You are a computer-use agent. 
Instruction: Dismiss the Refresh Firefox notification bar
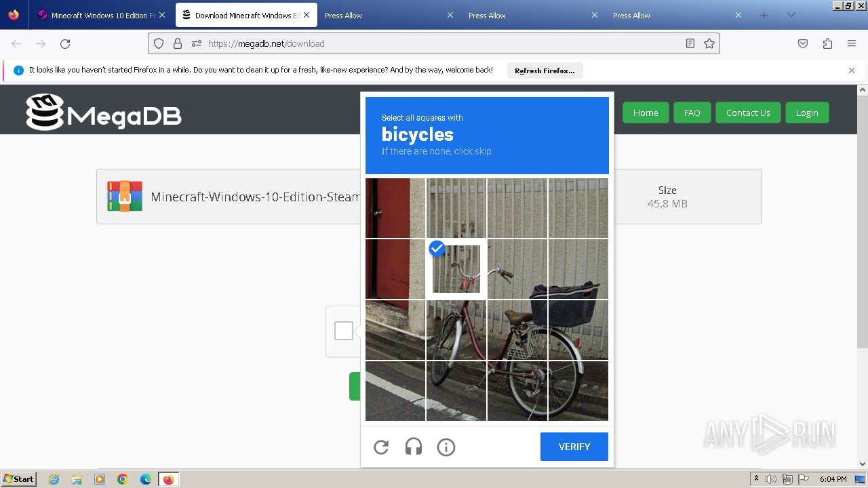(x=852, y=70)
